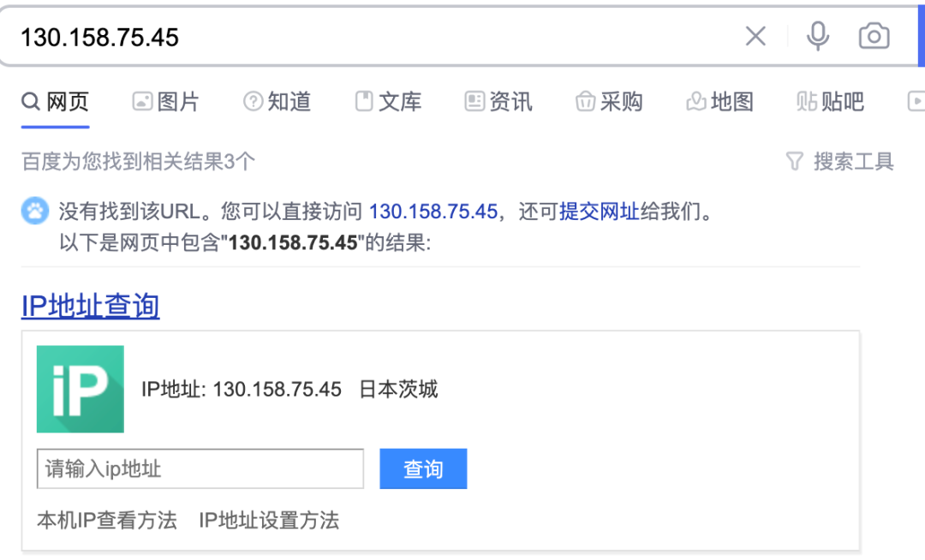Open the IP地址查询 result title

(x=90, y=306)
